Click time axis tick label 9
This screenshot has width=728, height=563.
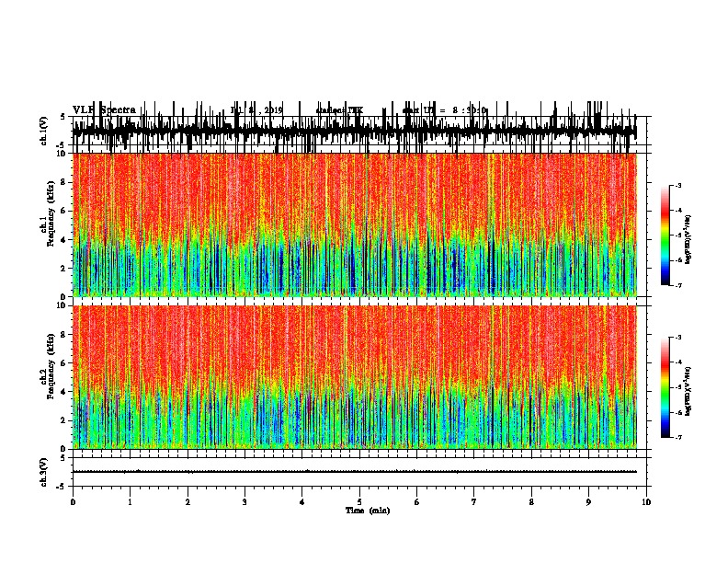(x=588, y=502)
